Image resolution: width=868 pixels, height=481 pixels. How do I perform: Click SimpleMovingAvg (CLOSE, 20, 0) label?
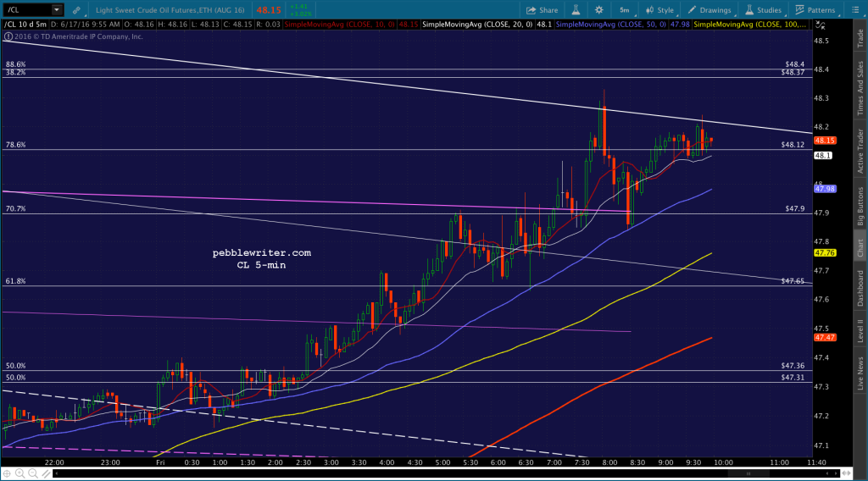pyautogui.click(x=477, y=25)
